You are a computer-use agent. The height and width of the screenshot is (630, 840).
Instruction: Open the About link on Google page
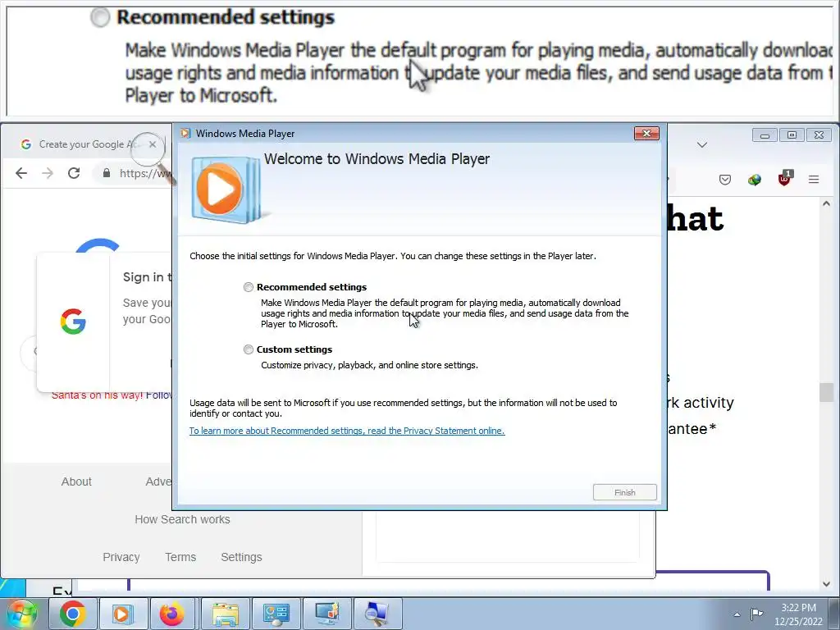point(76,482)
